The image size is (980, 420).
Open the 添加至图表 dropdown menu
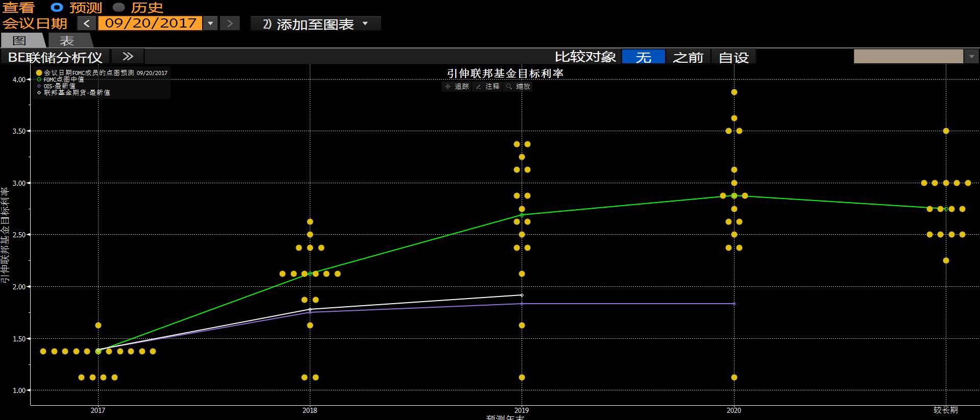(315, 24)
